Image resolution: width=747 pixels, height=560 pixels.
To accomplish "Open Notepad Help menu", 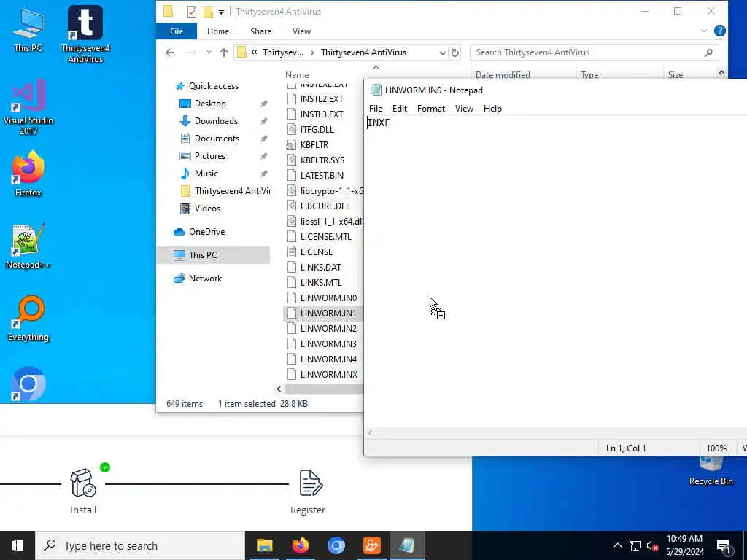I will pos(492,109).
